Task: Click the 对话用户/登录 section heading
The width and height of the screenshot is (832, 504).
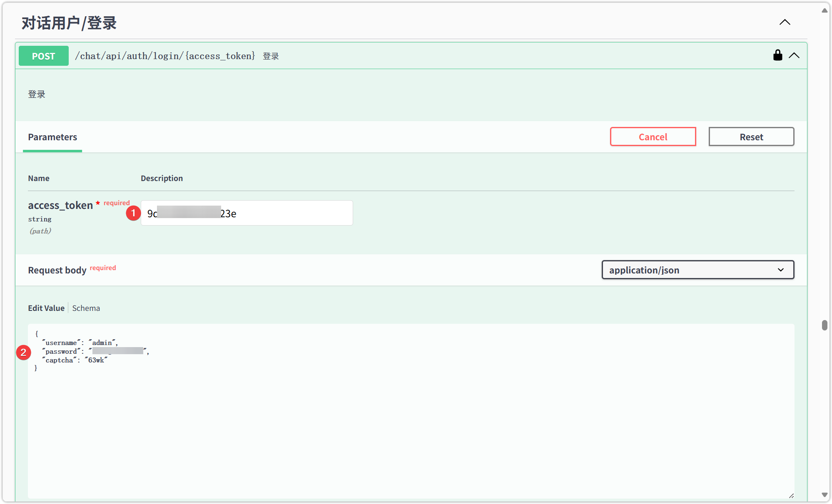Action: point(69,23)
